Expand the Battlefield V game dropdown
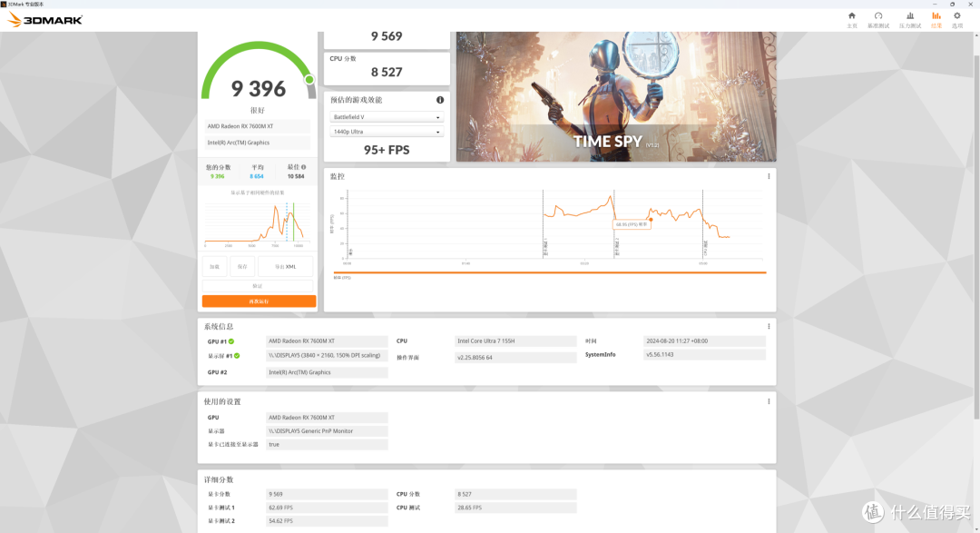The height and width of the screenshot is (533, 980). (x=387, y=117)
